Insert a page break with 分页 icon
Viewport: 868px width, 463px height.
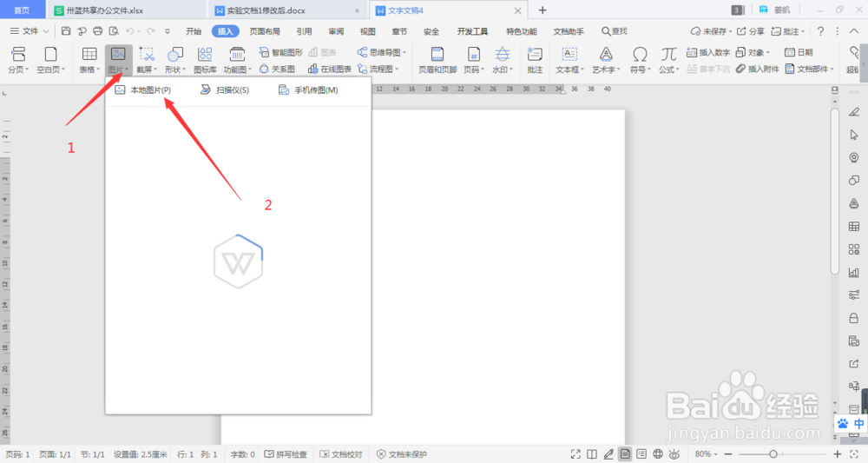(x=18, y=60)
